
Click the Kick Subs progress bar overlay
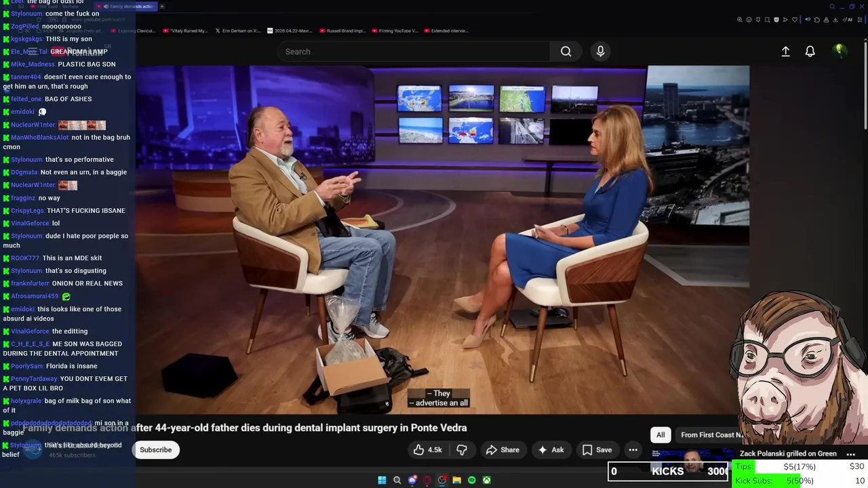click(799, 481)
